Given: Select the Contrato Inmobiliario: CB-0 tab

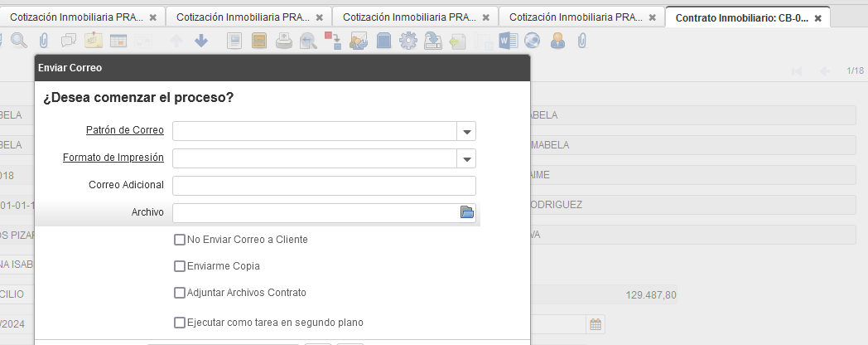Looking at the screenshot, I should pos(741,17).
